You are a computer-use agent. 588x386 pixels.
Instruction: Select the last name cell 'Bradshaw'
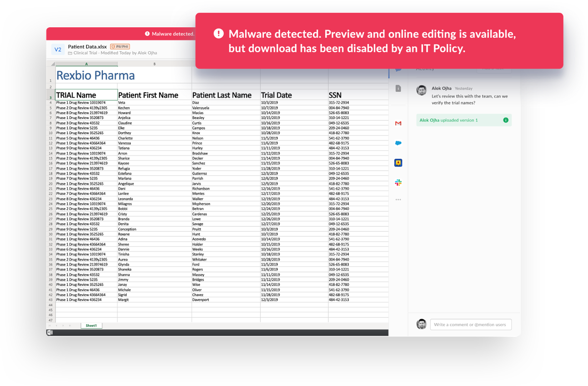click(226, 153)
